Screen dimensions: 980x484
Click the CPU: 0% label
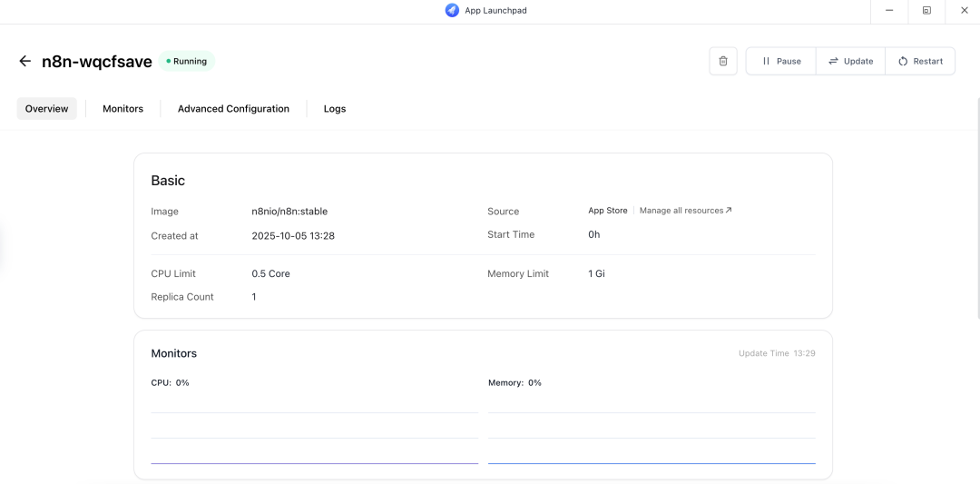point(170,382)
